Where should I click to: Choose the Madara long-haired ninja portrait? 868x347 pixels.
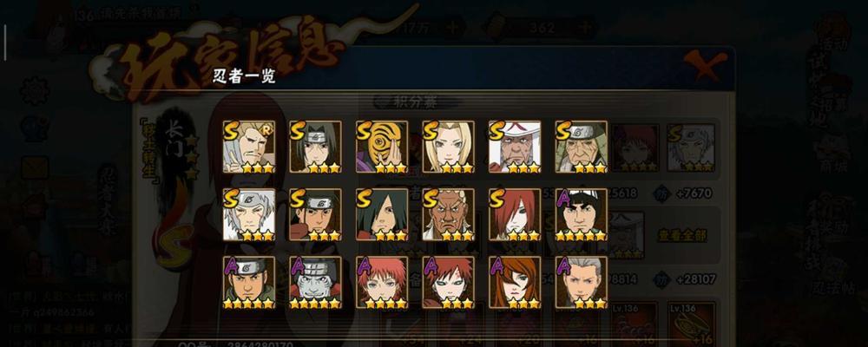(382, 215)
